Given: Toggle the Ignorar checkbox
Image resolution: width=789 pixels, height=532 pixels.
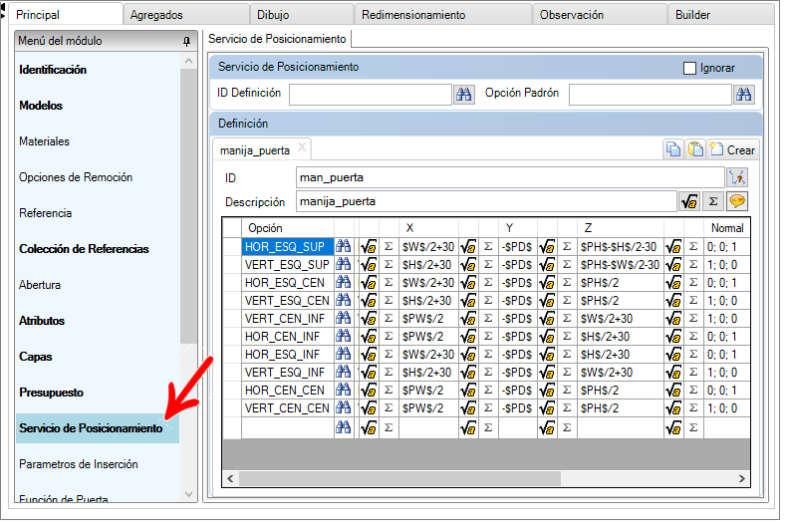Looking at the screenshot, I should coord(689,68).
